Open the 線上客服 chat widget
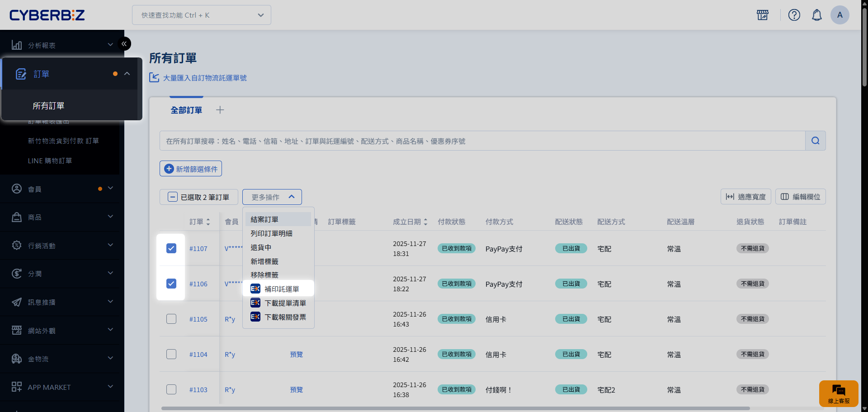Screen dimensions: 868x412 pos(838,393)
